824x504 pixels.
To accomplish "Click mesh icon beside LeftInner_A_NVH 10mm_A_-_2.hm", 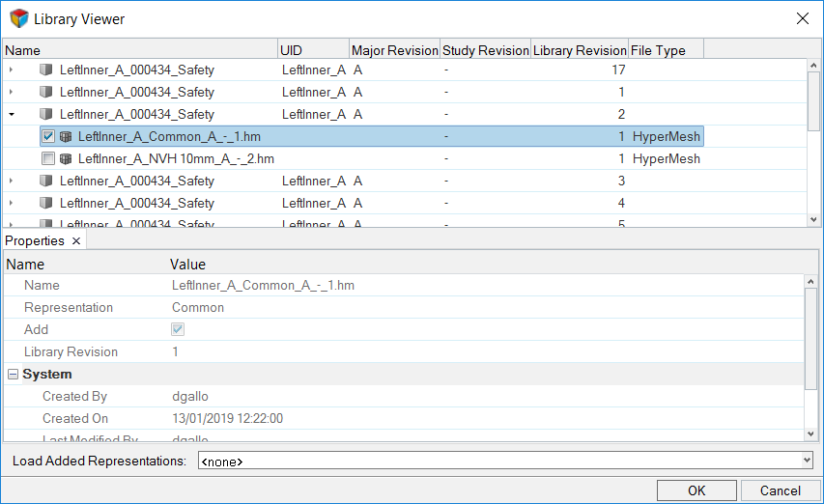I will point(66,158).
